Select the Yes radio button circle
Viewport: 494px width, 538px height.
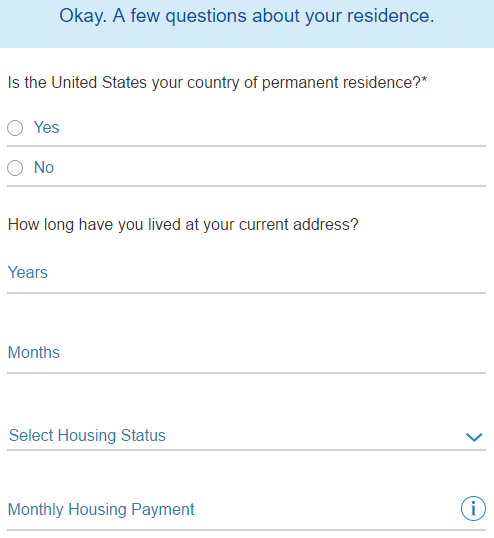(x=15, y=128)
